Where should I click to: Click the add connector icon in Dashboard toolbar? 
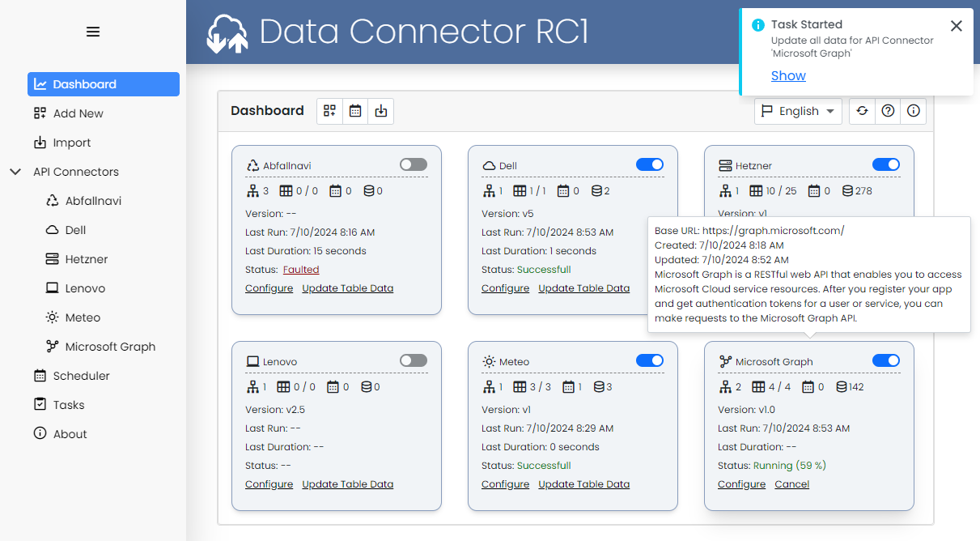click(x=329, y=111)
